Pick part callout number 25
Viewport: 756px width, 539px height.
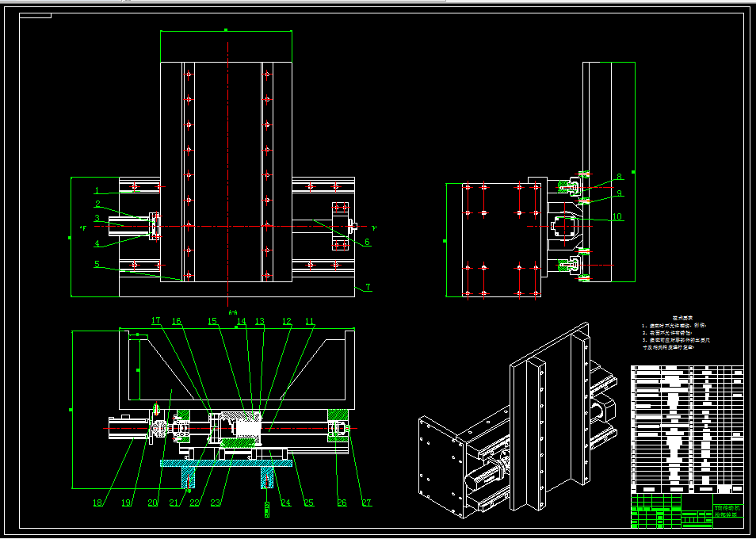308,503
